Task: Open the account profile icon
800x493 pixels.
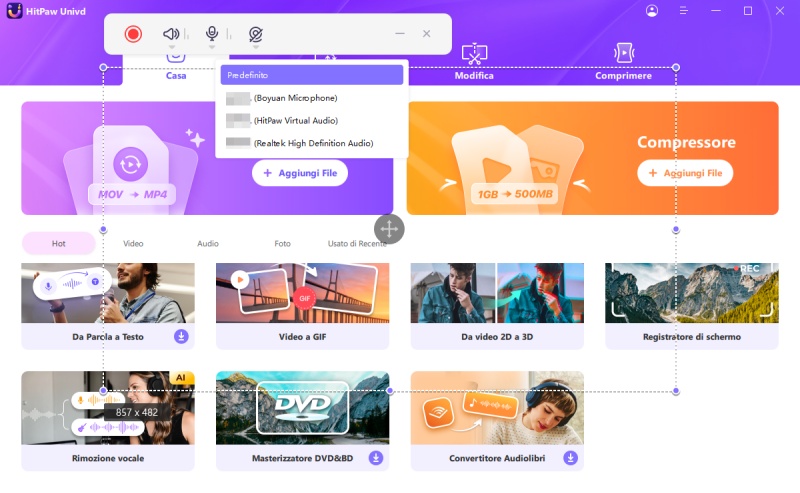Action: 652,11
